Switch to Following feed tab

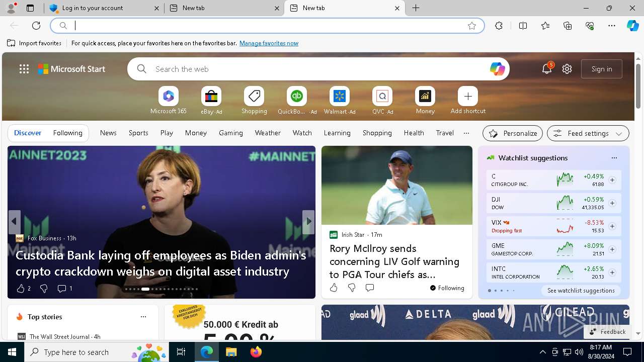pyautogui.click(x=67, y=133)
